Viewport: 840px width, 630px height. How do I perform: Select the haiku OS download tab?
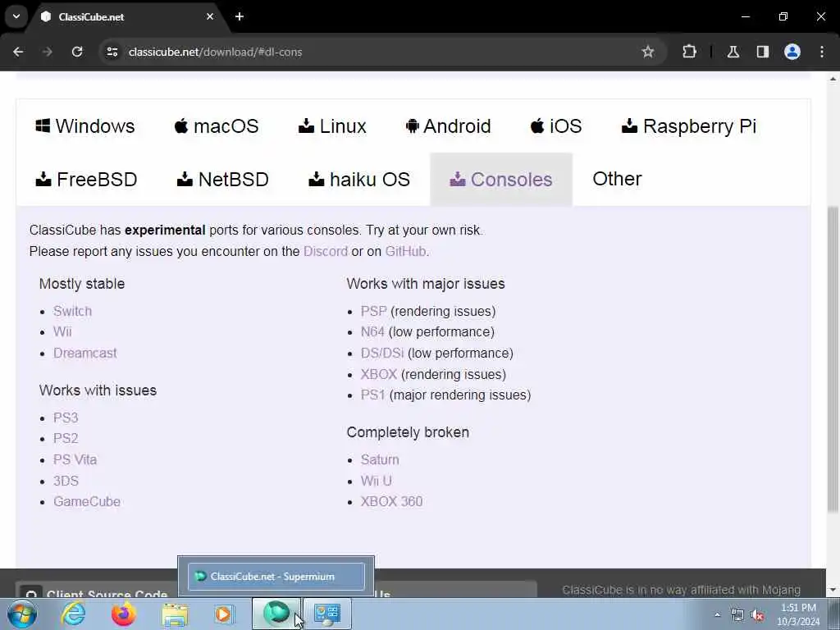click(359, 180)
